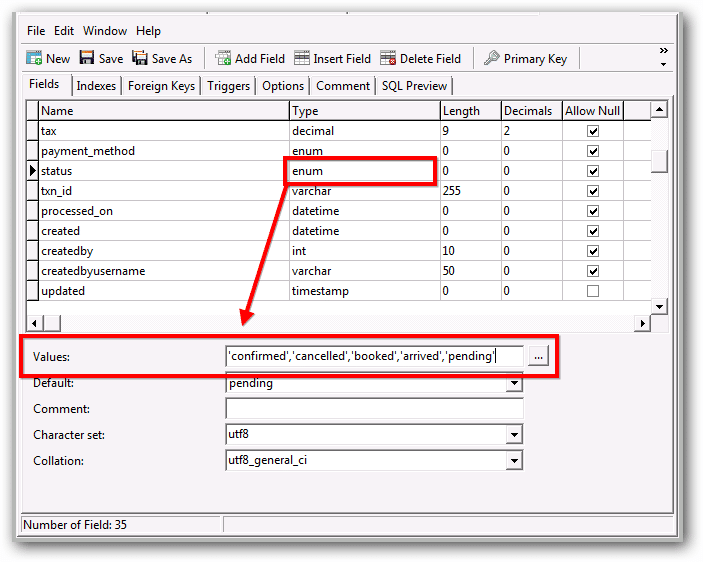This screenshot has height=562, width=703.
Task: Select the tax field name cell
Action: coord(164,131)
